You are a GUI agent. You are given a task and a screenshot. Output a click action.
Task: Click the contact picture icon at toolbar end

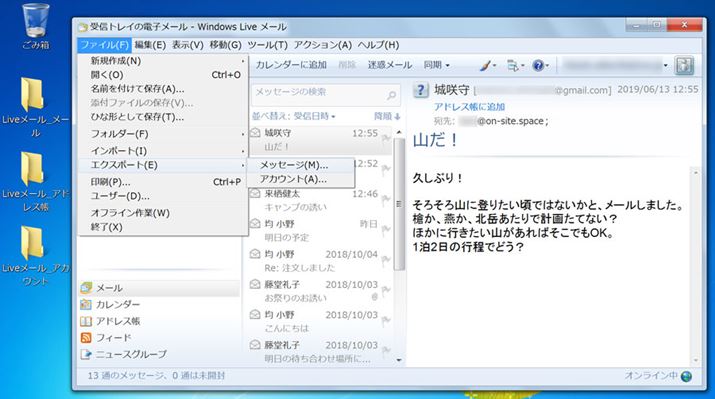point(684,66)
